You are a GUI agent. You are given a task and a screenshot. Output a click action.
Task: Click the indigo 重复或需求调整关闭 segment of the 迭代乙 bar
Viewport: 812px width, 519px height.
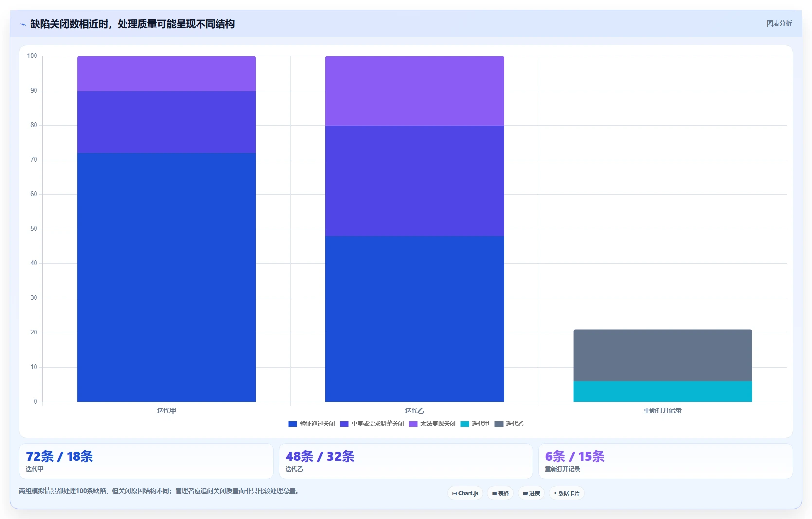415,181
